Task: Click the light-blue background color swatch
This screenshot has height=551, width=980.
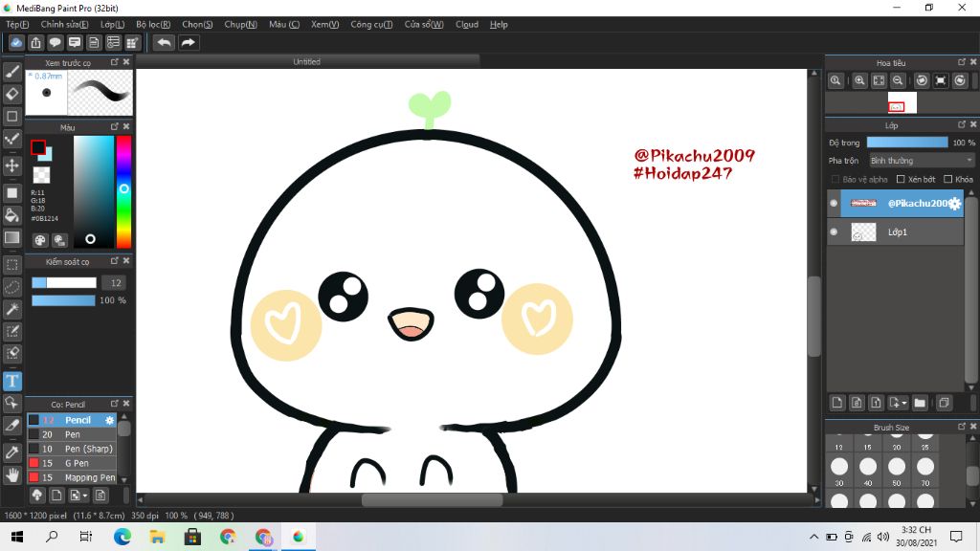Action: [47, 155]
